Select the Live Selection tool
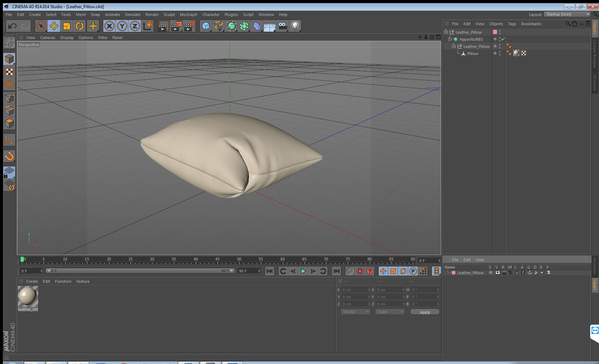Image resolution: width=599 pixels, height=364 pixels. tap(41, 26)
